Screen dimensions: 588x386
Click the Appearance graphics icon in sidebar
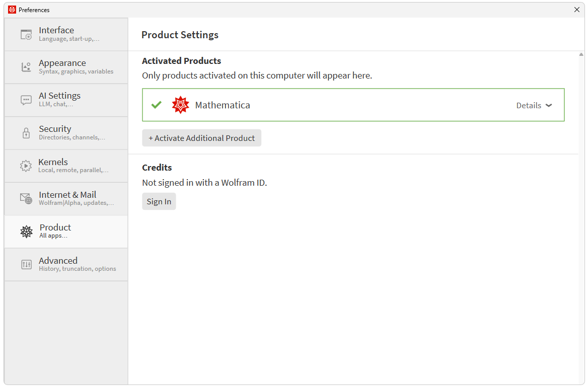[26, 67]
